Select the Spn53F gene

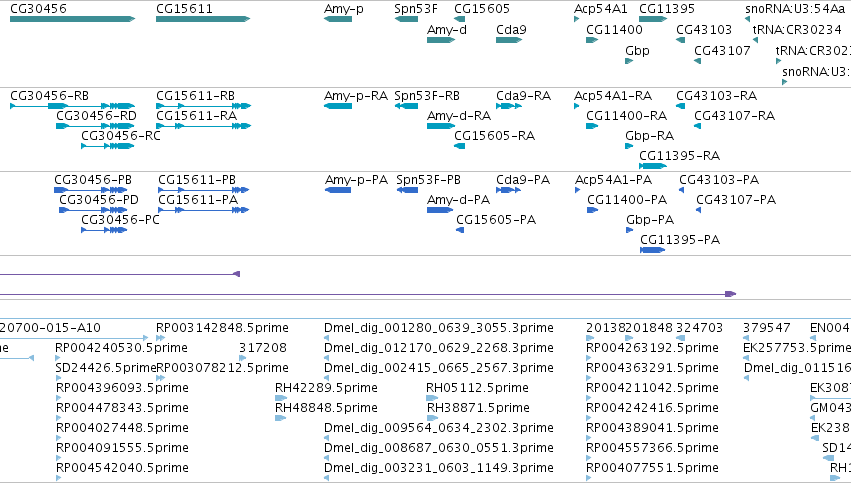pyautogui.click(x=406, y=19)
